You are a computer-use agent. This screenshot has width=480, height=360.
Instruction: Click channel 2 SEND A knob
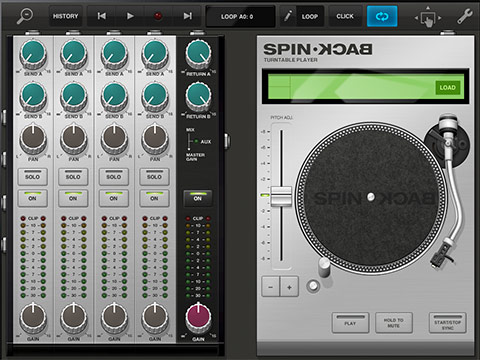74,54
